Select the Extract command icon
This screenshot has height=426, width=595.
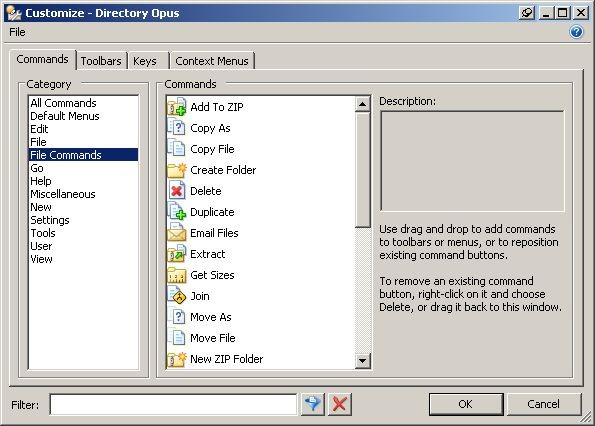(x=177, y=254)
